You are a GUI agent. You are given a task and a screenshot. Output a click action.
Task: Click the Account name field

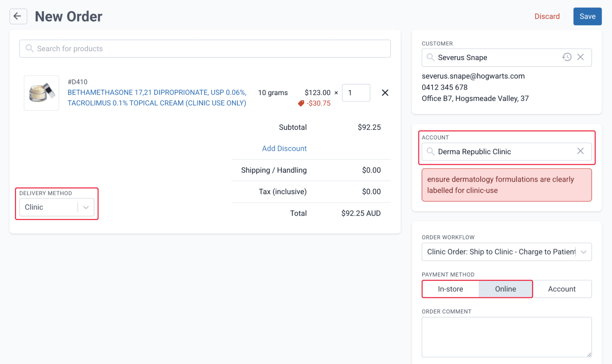click(x=507, y=152)
